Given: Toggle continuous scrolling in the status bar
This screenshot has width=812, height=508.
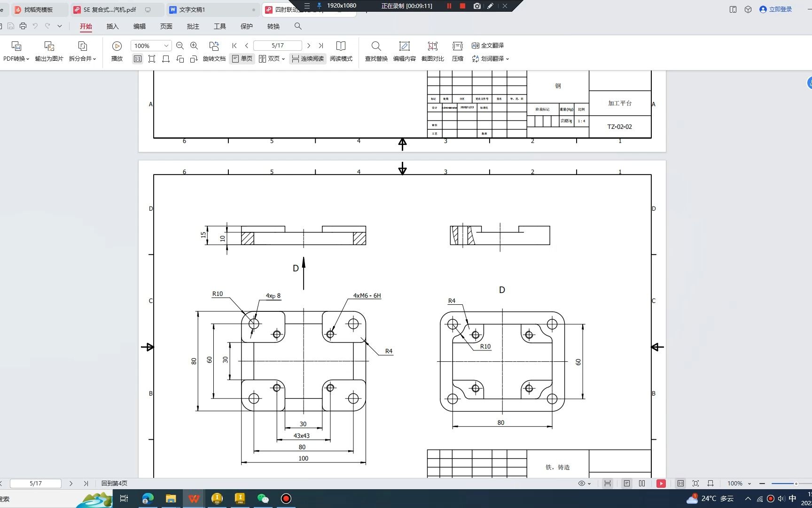Looking at the screenshot, I should (x=608, y=484).
